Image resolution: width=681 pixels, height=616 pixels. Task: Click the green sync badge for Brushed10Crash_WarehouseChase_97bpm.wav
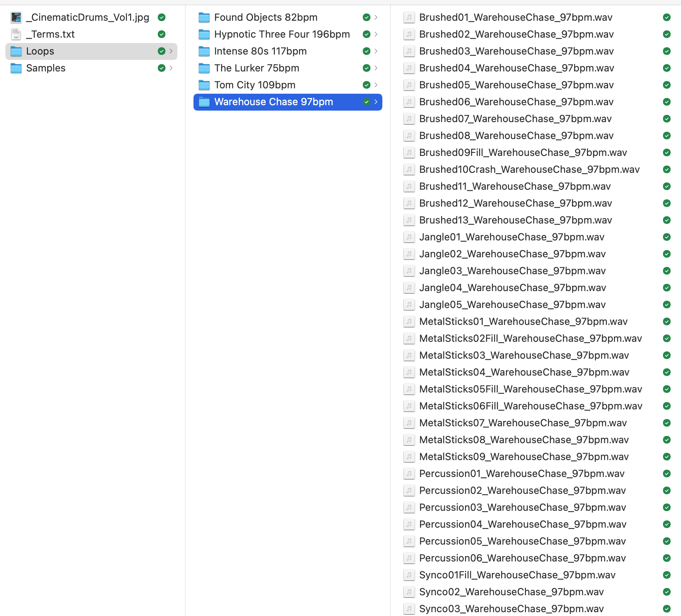click(x=667, y=169)
